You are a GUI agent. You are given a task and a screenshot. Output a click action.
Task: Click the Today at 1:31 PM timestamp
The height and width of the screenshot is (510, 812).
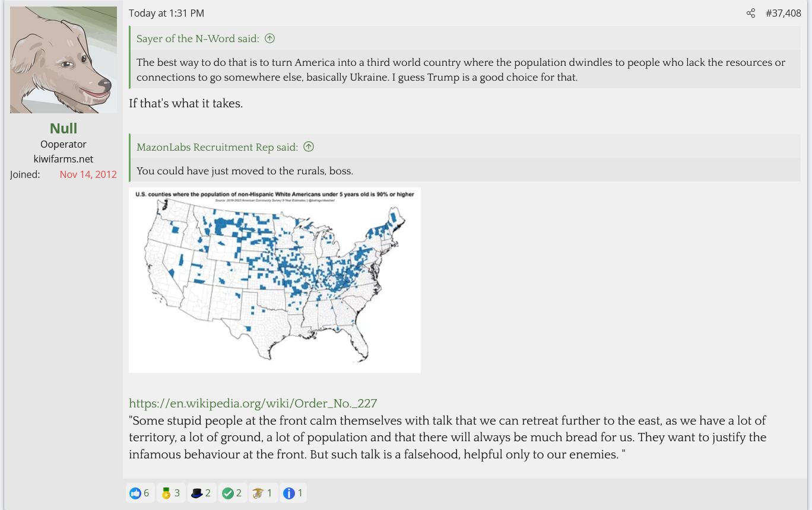point(166,13)
